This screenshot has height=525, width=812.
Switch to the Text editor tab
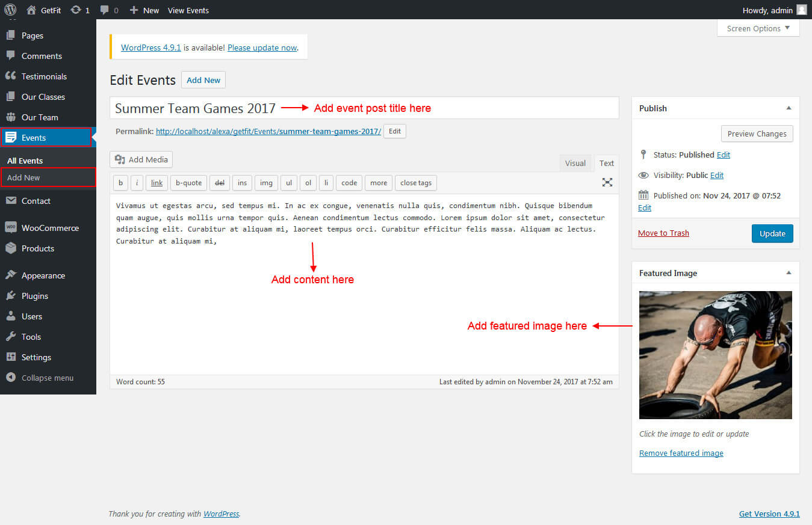(607, 163)
